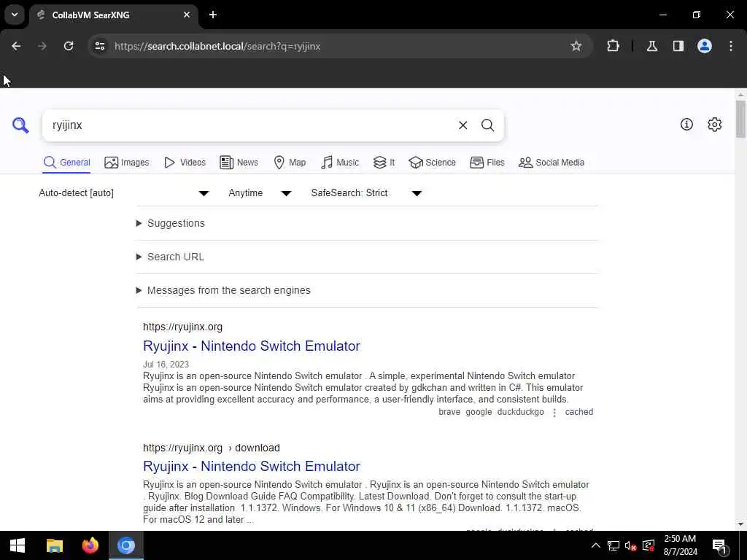747x560 pixels.
Task: Open the notification center icon
Action: [719, 545]
